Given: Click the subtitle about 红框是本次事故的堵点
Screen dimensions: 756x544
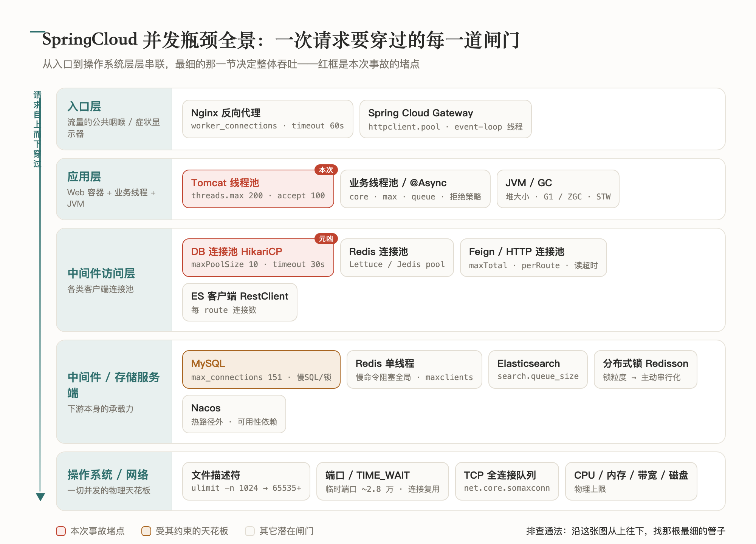Looking at the screenshot, I should [x=231, y=64].
